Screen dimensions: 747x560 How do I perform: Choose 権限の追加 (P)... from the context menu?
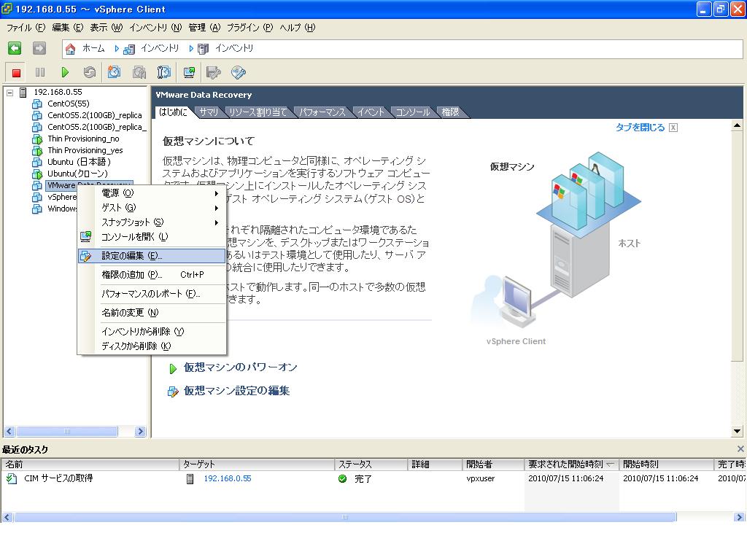(x=152, y=275)
